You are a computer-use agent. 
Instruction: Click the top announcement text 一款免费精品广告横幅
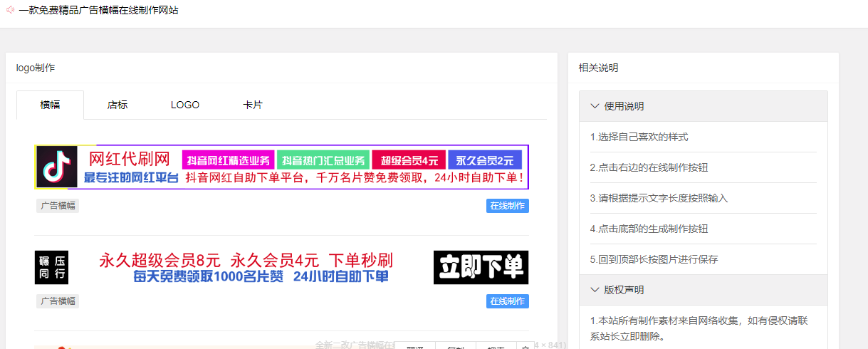(99, 10)
